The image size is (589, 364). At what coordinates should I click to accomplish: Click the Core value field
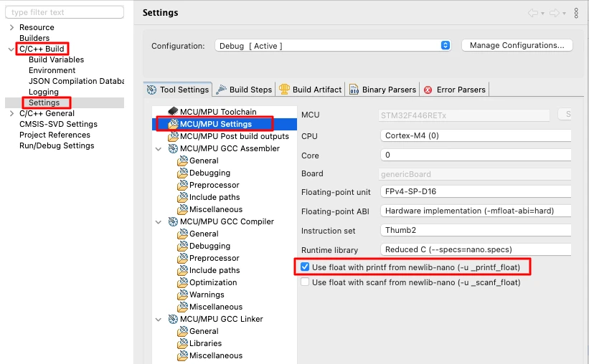point(476,155)
